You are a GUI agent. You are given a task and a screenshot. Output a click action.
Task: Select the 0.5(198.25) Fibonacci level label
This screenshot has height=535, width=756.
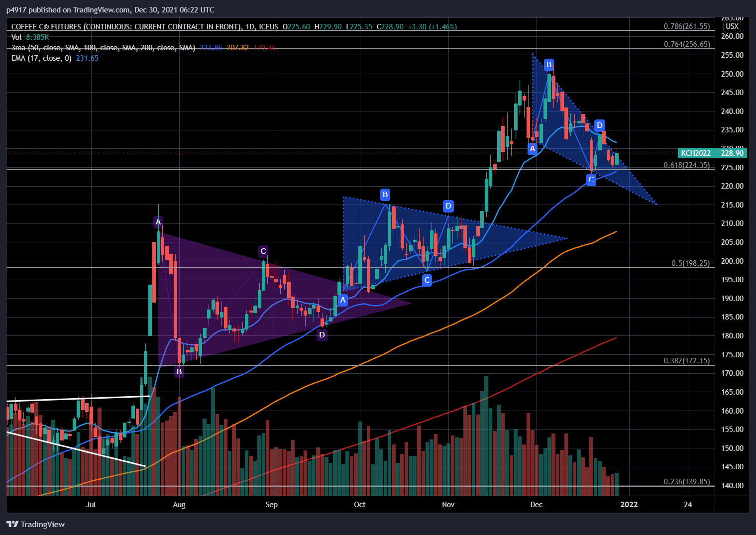pos(690,263)
